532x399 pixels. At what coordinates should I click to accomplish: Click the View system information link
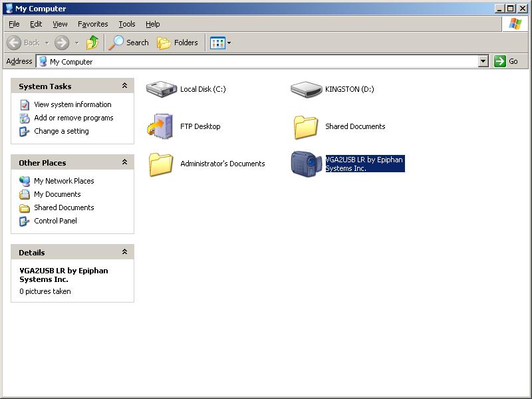click(x=72, y=104)
